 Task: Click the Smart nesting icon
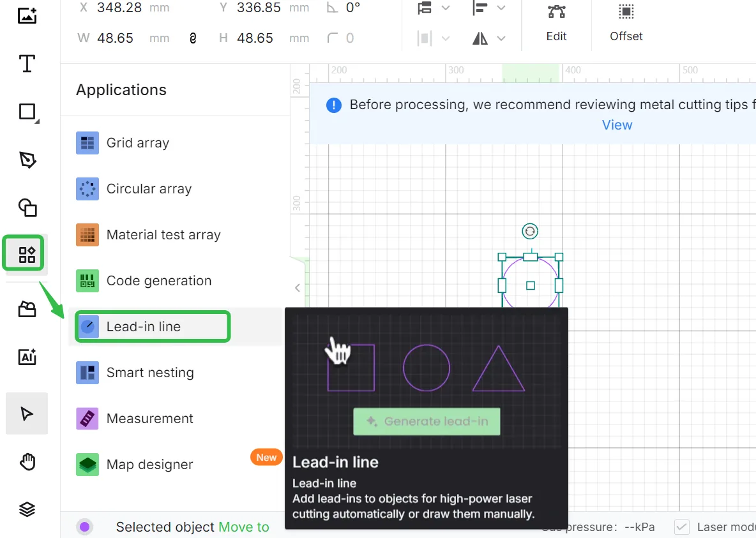click(x=87, y=373)
